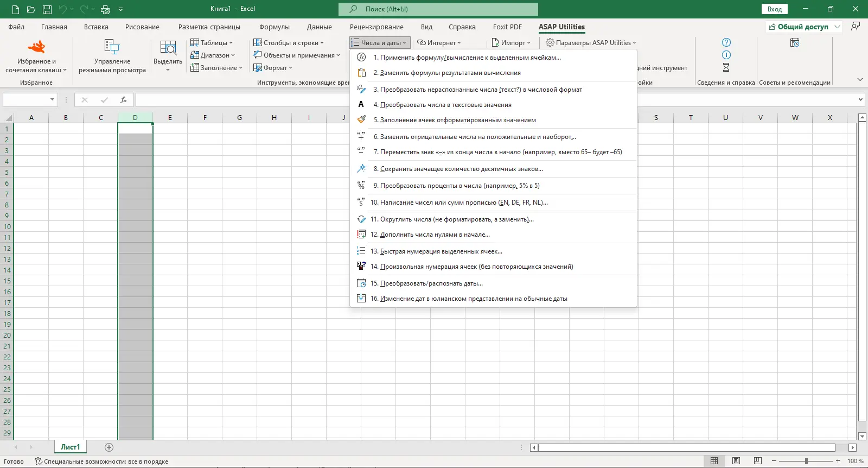Click the View management icon
This screenshot has height=468, width=868.
pyautogui.click(x=112, y=47)
